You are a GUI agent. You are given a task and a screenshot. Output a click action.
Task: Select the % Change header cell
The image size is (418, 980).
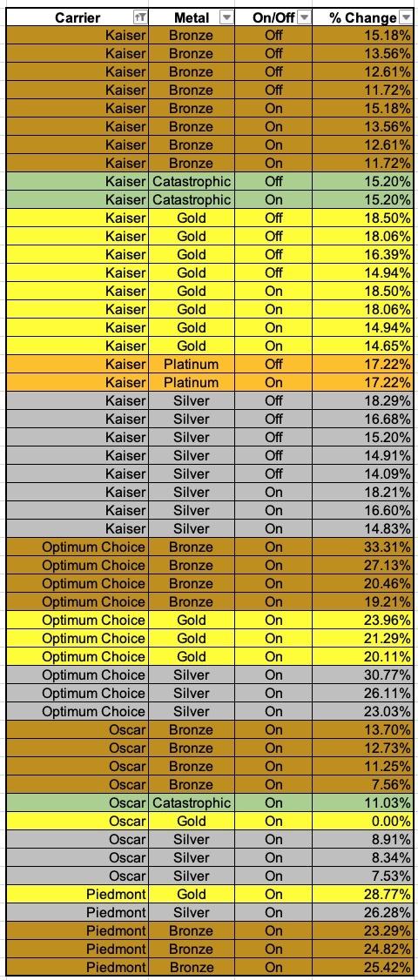(x=363, y=17)
